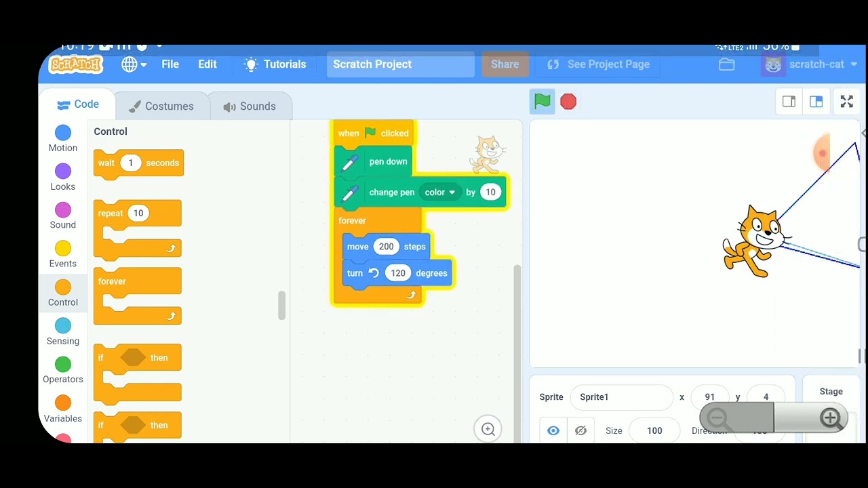Select the Looks block category
The width and height of the screenshot is (868, 488).
point(63,178)
